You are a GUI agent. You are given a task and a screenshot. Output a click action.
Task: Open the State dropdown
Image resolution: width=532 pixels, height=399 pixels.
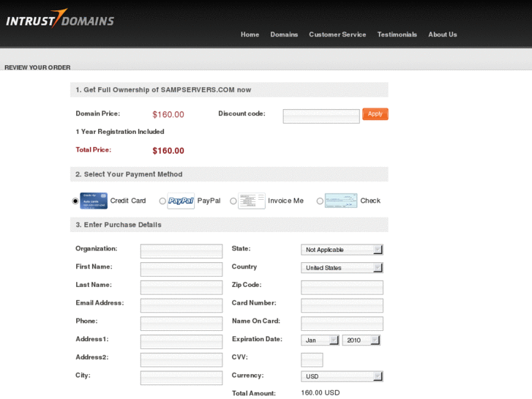[x=342, y=250]
